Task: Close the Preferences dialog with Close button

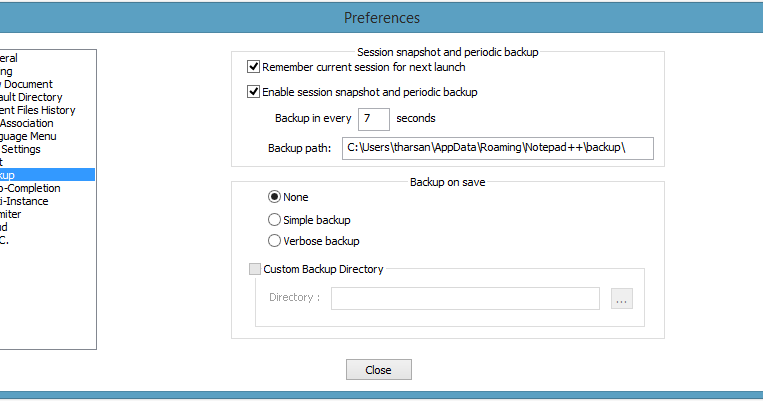Action: click(378, 370)
